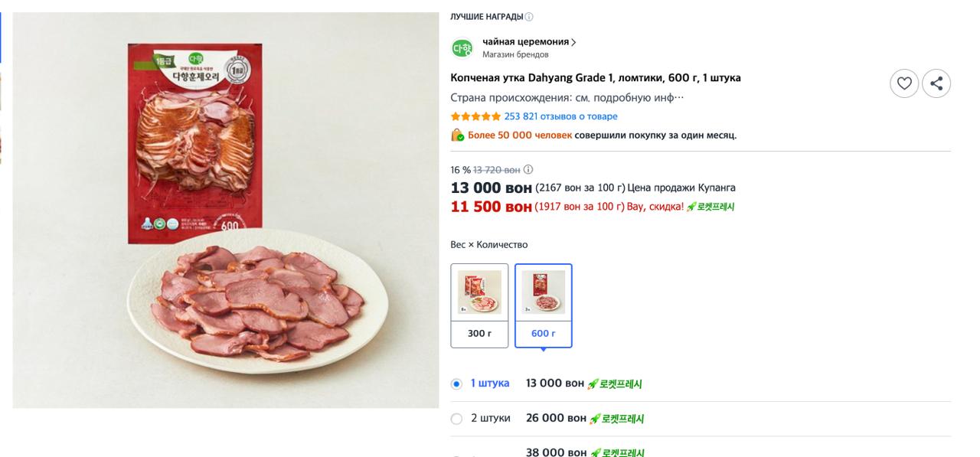Viewport: 980px width, 457px height.
Task: Select the 1 штука radio option
Action: pyautogui.click(x=456, y=384)
